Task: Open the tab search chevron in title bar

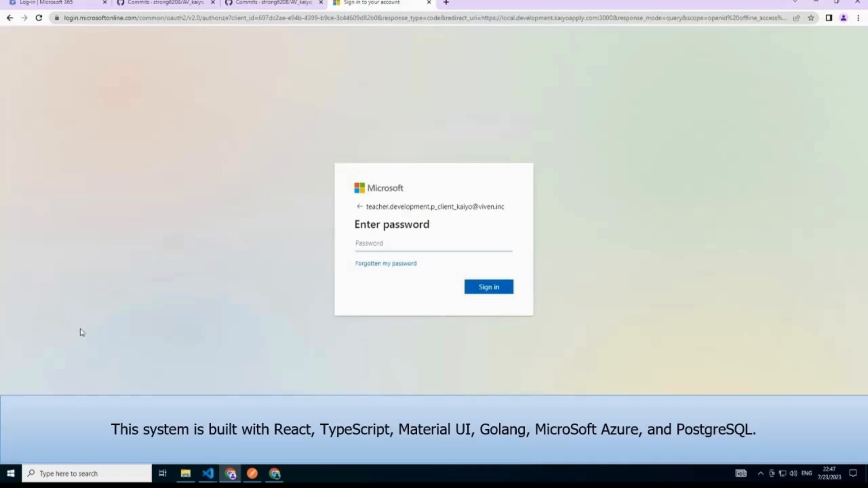Action: point(795,2)
